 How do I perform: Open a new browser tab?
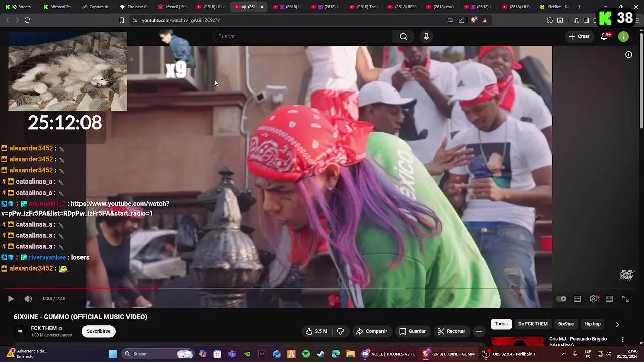coord(579,7)
